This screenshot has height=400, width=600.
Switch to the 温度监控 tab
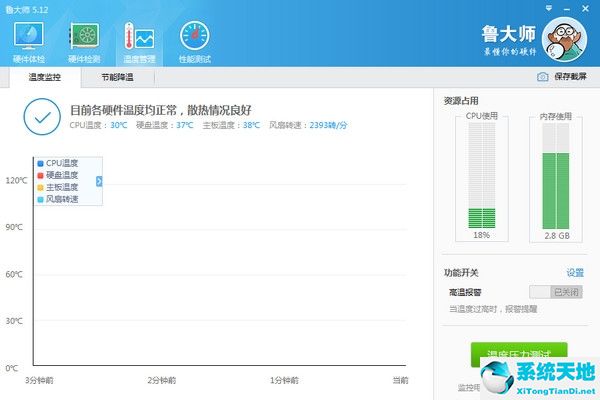tap(45, 77)
